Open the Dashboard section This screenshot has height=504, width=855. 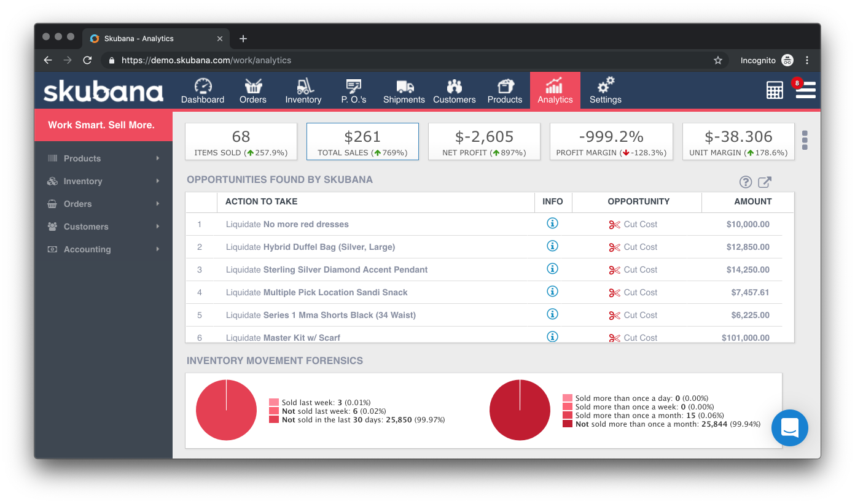point(203,91)
